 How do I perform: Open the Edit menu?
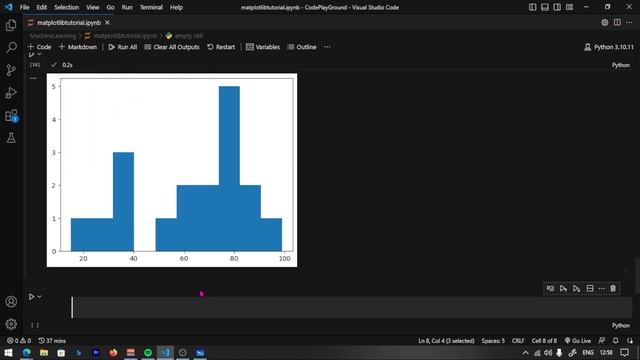coord(42,7)
